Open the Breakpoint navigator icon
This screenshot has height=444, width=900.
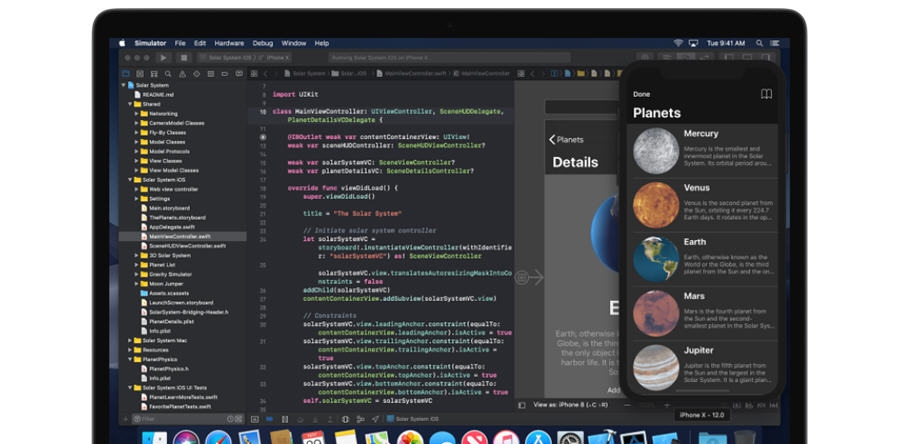point(224,74)
